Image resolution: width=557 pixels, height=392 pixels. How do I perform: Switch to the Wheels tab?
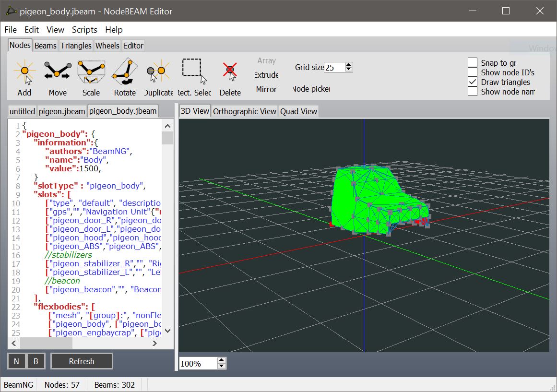pos(107,46)
